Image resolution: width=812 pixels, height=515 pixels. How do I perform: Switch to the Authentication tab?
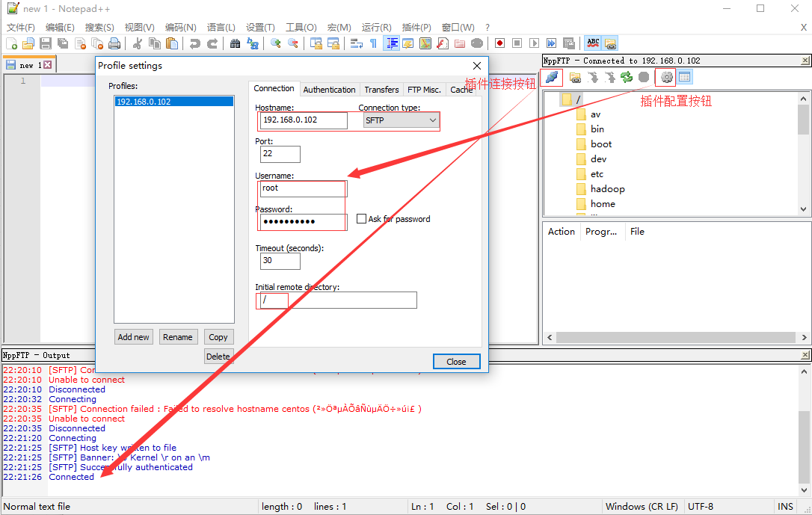pos(329,90)
